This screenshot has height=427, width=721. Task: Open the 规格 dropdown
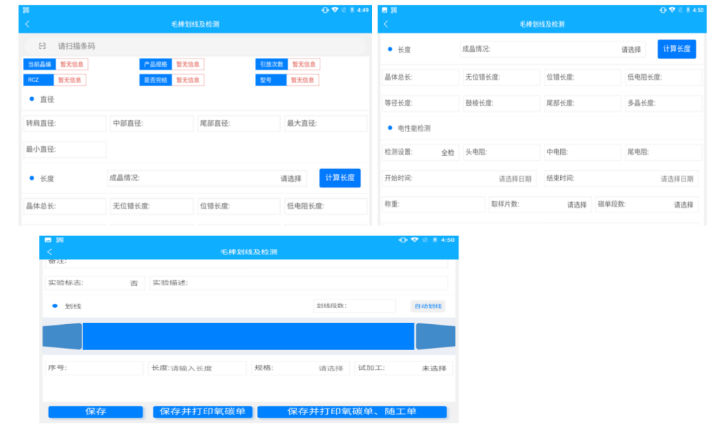(330, 368)
